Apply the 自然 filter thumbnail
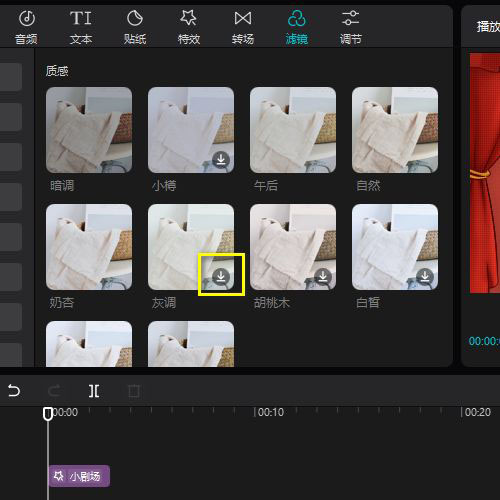The height and width of the screenshot is (500, 500). [x=395, y=130]
